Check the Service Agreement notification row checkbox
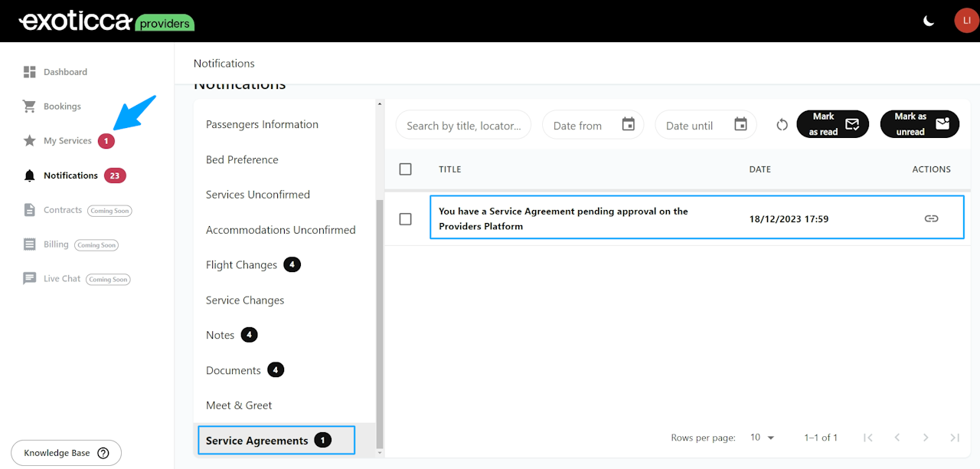Viewport: 980px width, 469px height. pyautogui.click(x=406, y=219)
